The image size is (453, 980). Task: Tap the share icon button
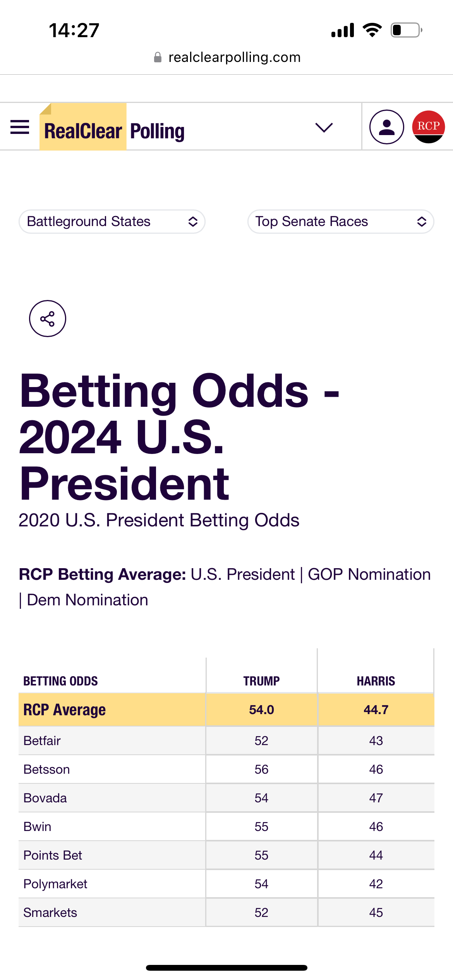[x=48, y=319]
